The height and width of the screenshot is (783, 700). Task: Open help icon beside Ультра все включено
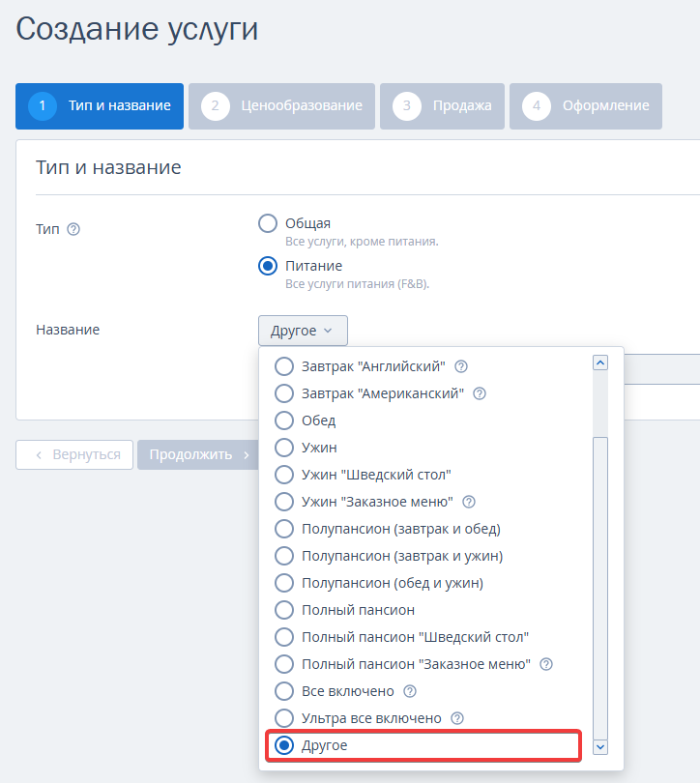[457, 718]
